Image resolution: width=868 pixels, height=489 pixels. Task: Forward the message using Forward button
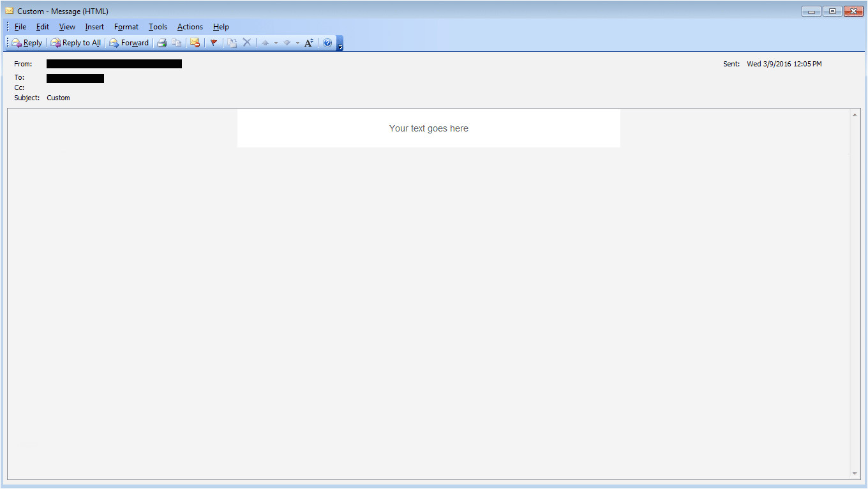[x=129, y=43]
